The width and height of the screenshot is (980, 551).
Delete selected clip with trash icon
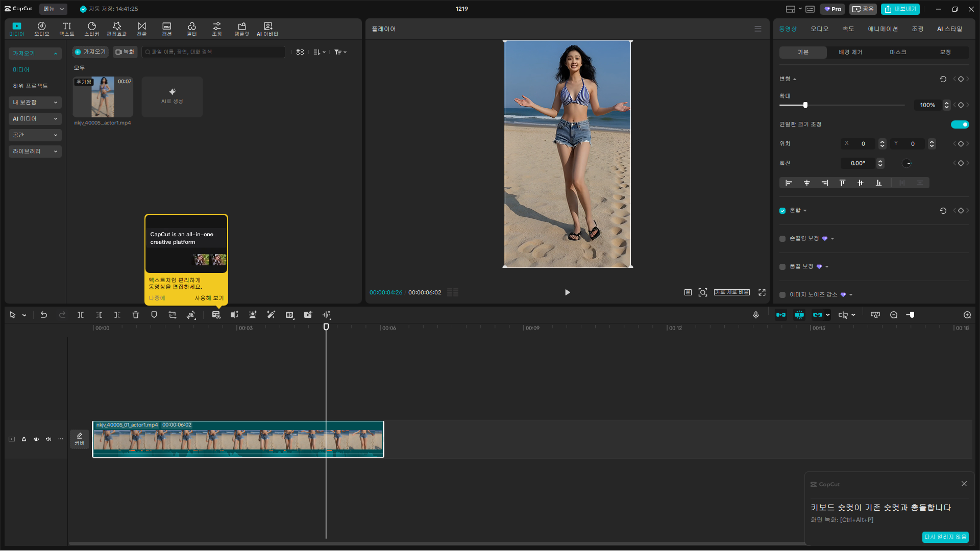coord(136,315)
